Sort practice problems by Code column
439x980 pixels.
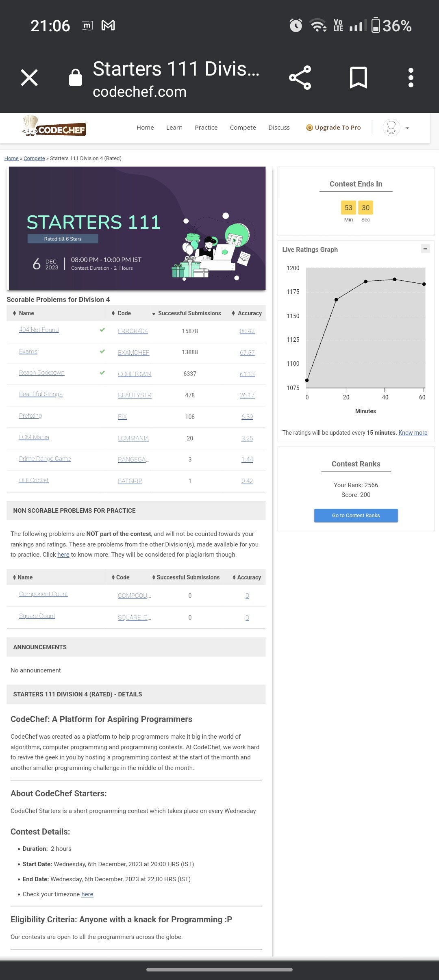(x=120, y=577)
